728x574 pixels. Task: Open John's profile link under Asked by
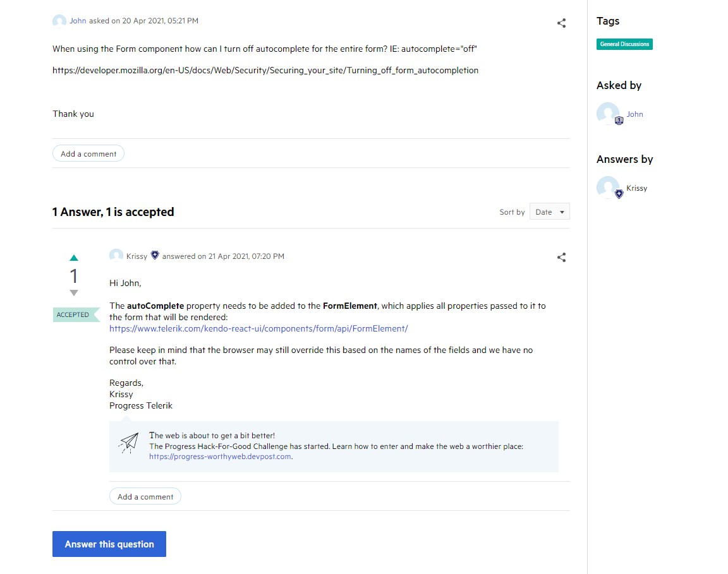pos(634,114)
